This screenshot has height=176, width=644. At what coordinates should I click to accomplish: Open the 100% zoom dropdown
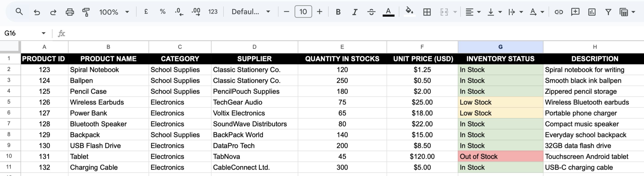114,12
